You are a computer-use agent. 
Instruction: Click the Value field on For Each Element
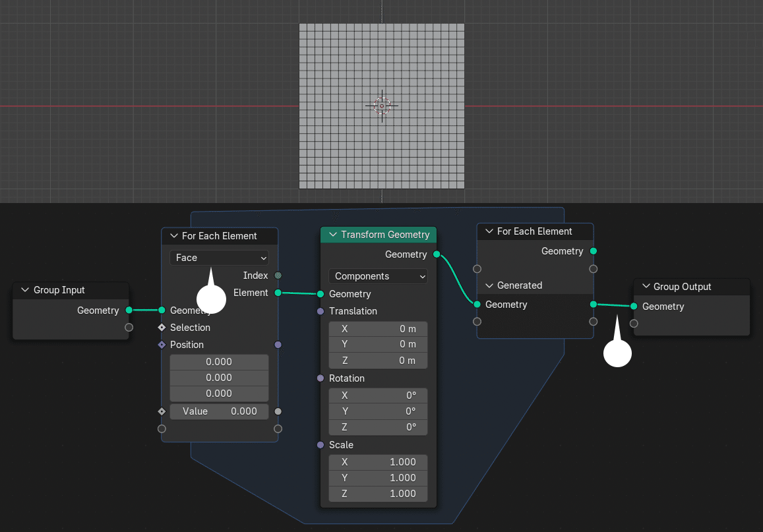[218, 411]
